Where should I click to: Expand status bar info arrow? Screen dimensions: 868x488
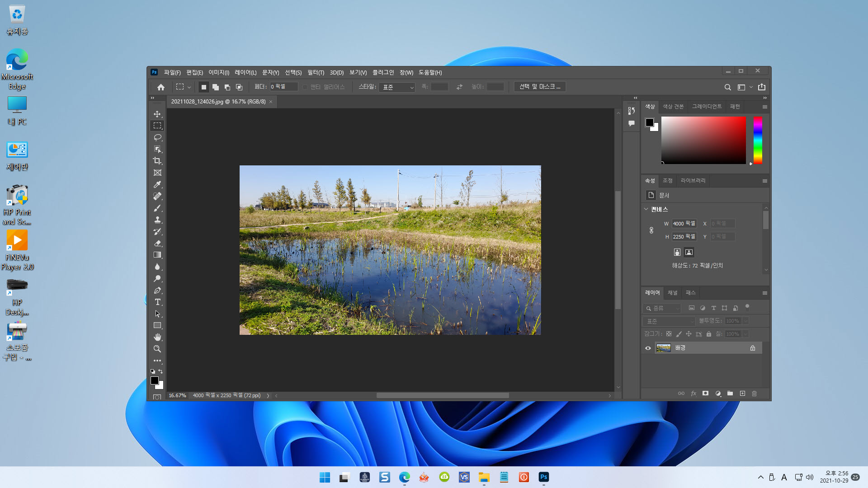[x=268, y=396]
